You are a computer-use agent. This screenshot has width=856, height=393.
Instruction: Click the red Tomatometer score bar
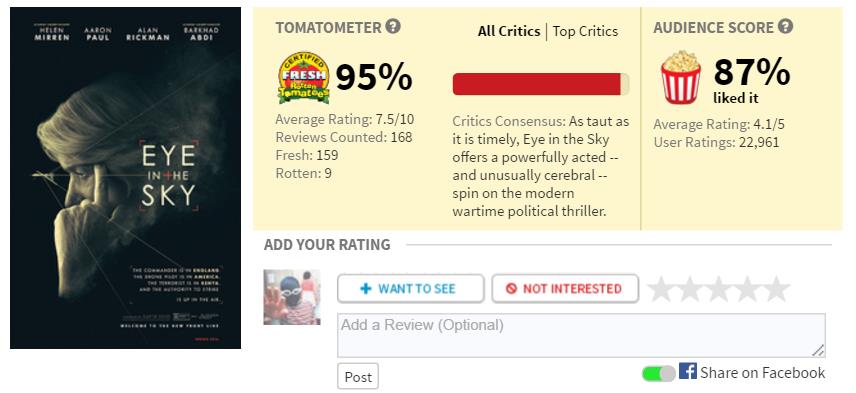[x=540, y=84]
